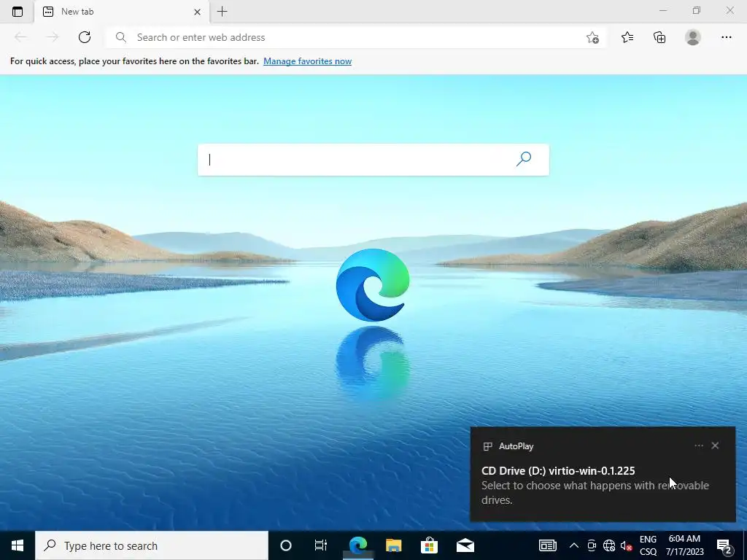Click Manage favorites now link
Image resolution: width=747 pixels, height=560 pixels.
click(307, 61)
